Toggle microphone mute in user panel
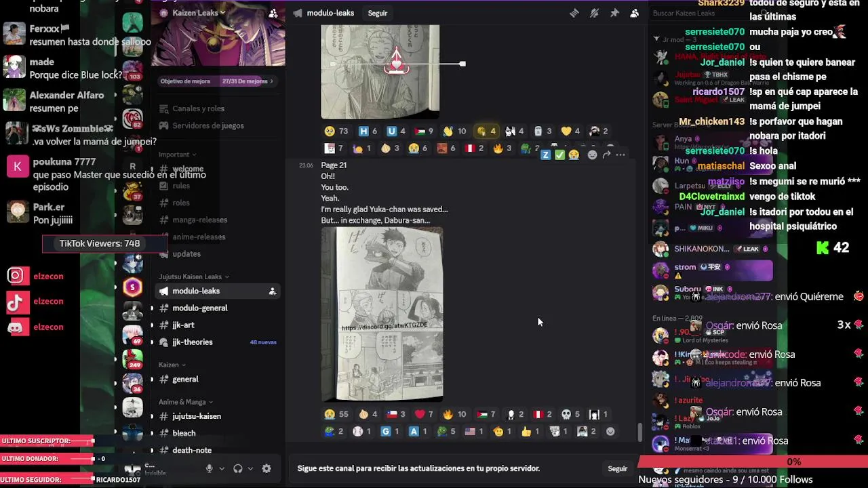 tap(210, 468)
